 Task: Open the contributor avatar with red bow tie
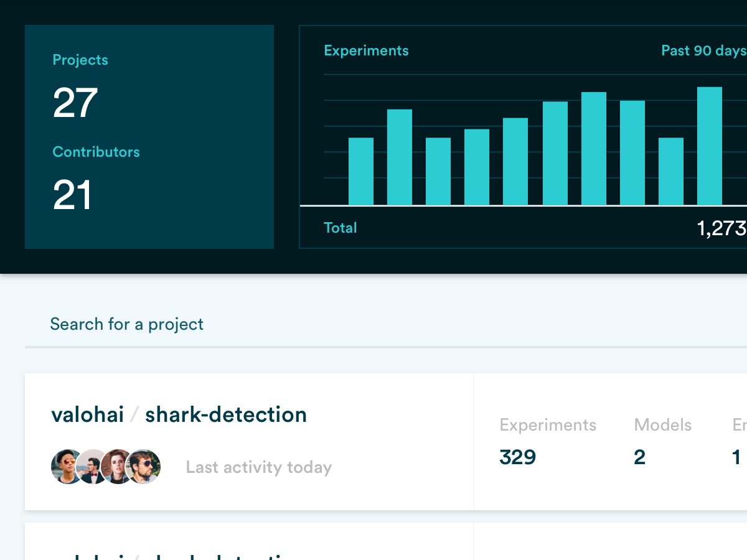coord(93,467)
